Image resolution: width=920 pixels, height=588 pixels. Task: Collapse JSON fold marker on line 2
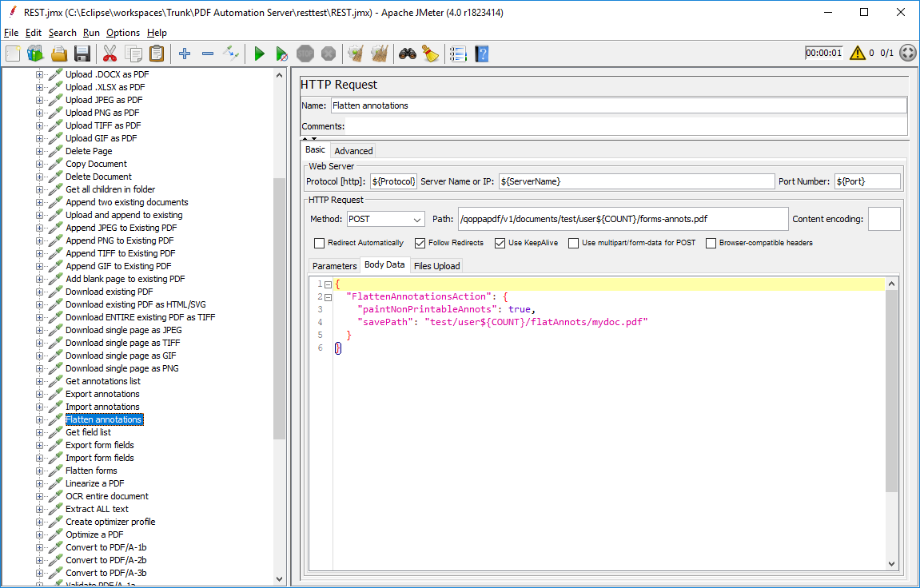pos(328,297)
